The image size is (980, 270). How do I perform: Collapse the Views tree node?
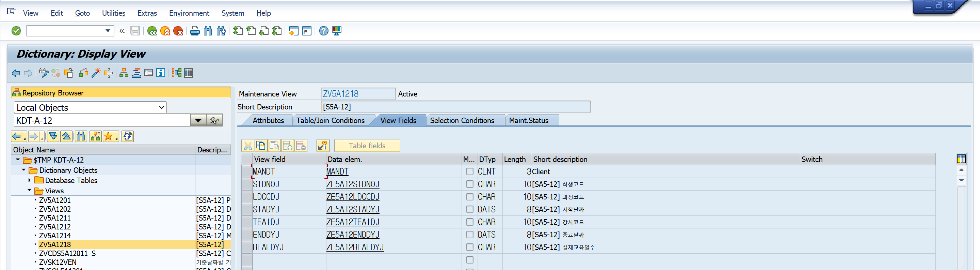pyautogui.click(x=29, y=191)
